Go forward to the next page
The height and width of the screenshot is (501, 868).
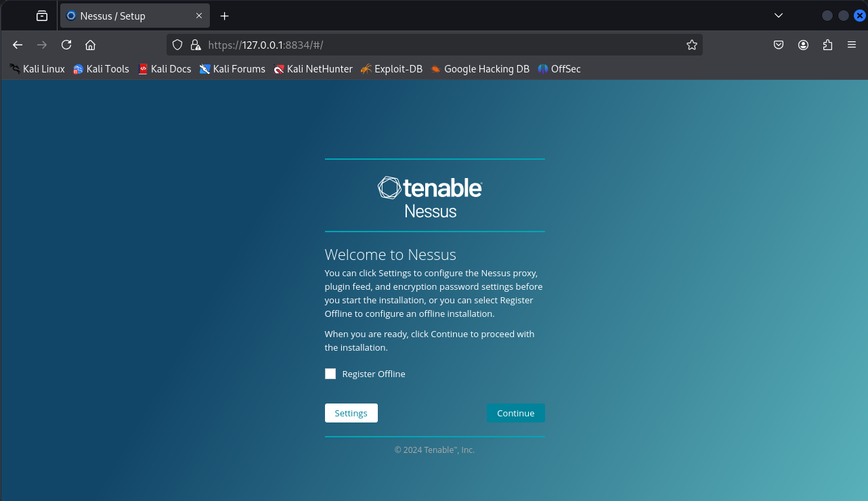42,45
